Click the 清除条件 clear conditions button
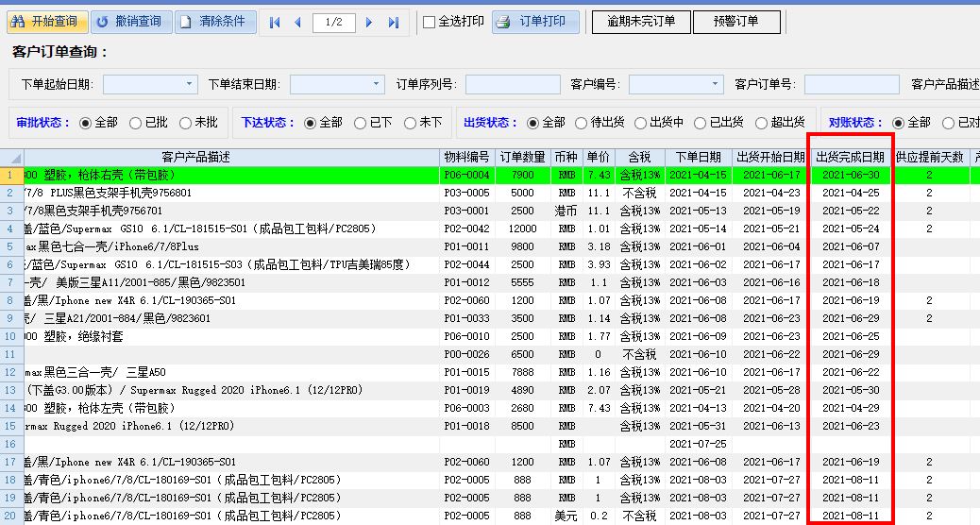Viewport: 980px width, 525px height. [x=215, y=22]
